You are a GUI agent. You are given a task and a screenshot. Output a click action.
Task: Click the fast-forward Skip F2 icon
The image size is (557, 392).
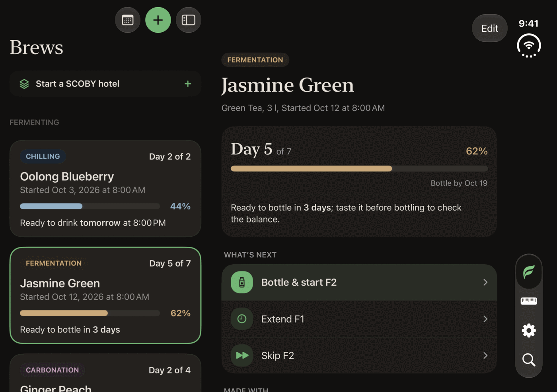click(x=242, y=355)
